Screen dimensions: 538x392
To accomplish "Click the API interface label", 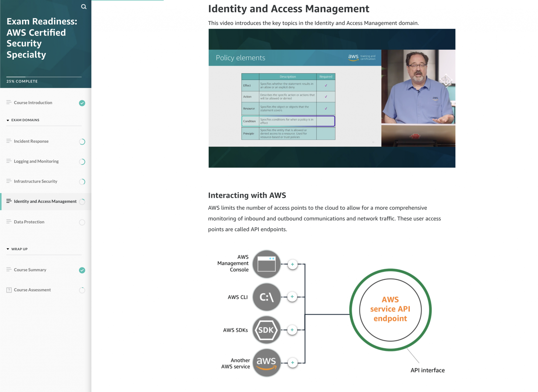I will click(x=427, y=370).
